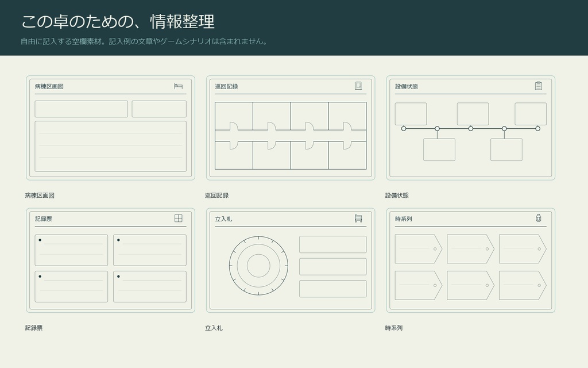588x368 pixels.
Task: Click the 設備状態 title inside the card header
Action: [407, 86]
